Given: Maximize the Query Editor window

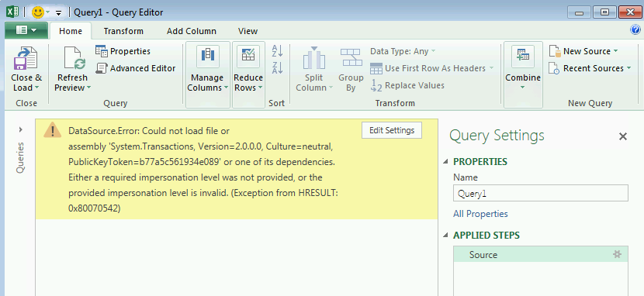Looking at the screenshot, I should pyautogui.click(x=604, y=12).
